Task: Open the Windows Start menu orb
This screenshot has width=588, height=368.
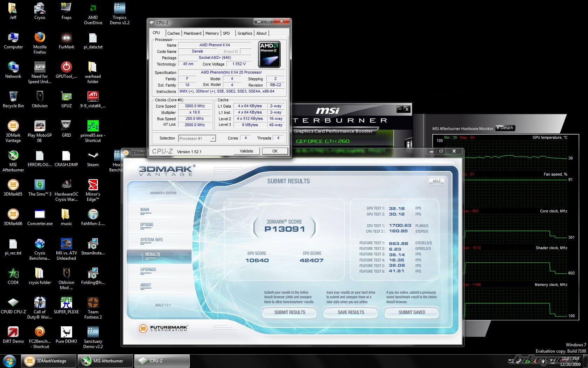Action: pyautogui.click(x=9, y=361)
